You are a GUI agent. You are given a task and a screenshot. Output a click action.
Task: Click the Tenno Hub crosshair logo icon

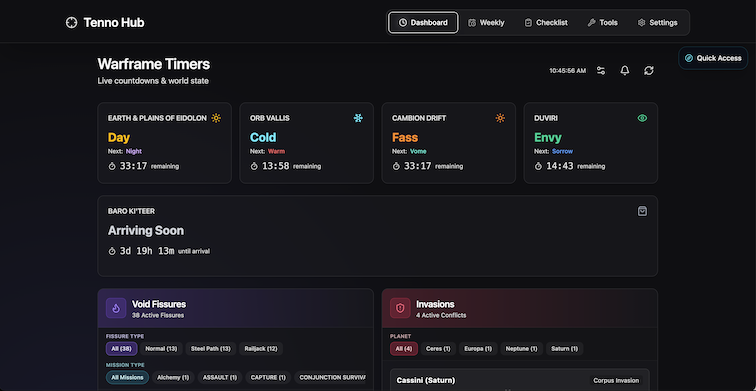tap(71, 23)
